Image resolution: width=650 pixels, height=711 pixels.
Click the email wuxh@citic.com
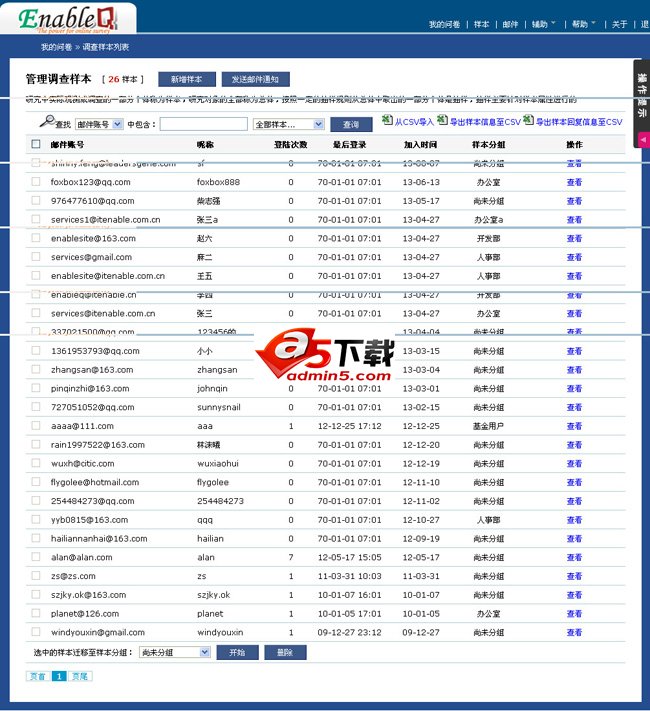83,463
